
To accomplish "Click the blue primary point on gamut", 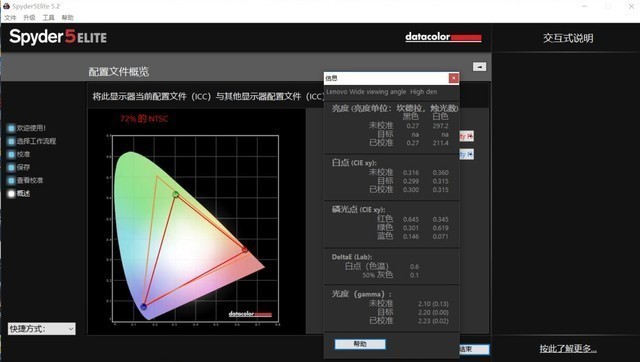I will pyautogui.click(x=144, y=306).
